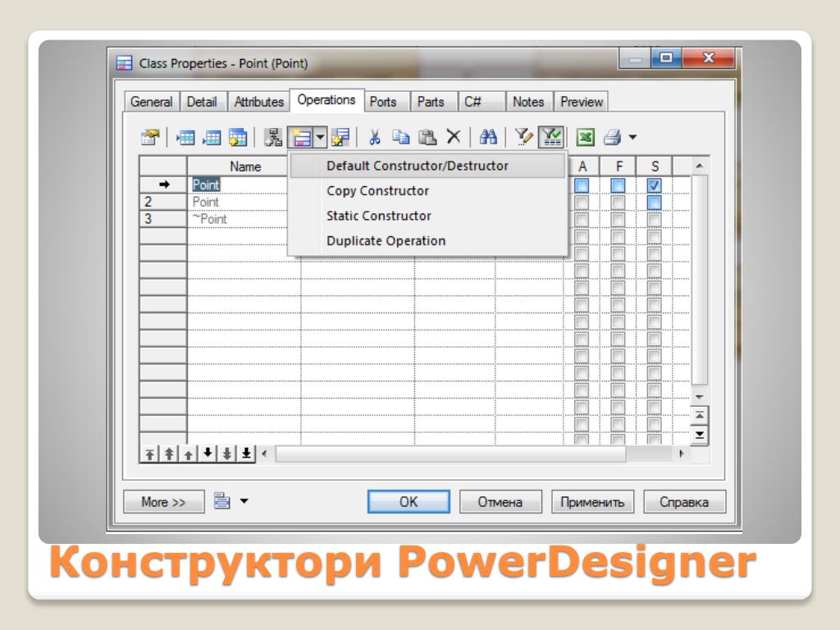Open the Properties tool in the toolbar
The width and height of the screenshot is (840, 630).
150,138
